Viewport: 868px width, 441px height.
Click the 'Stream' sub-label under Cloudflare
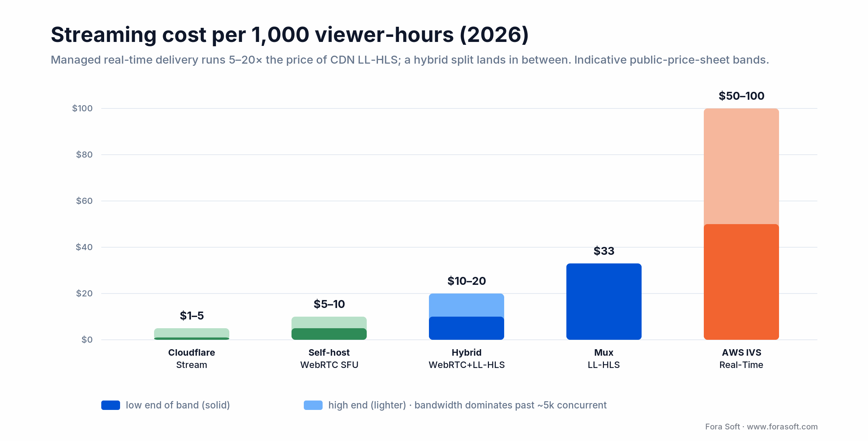pyautogui.click(x=192, y=365)
